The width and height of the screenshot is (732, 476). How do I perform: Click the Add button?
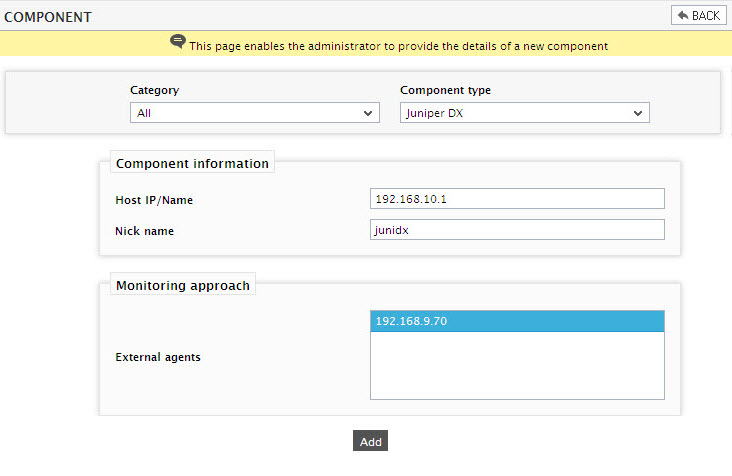[x=370, y=441]
